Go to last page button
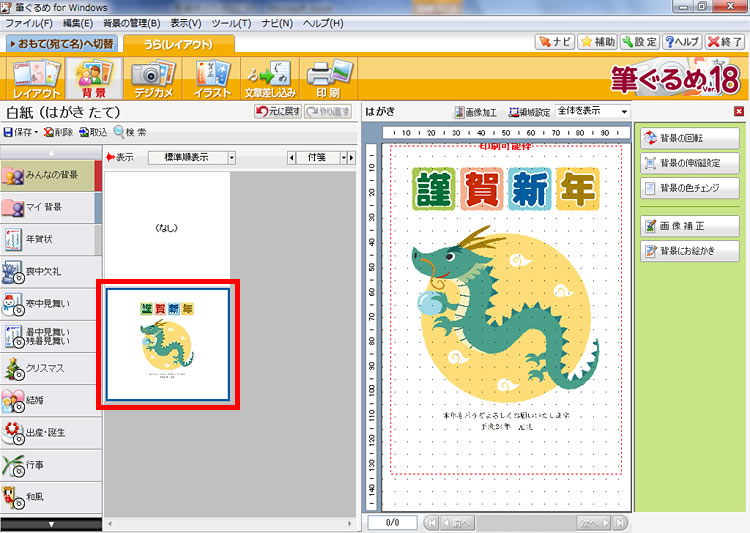The image size is (750, 533). pyautogui.click(x=619, y=522)
